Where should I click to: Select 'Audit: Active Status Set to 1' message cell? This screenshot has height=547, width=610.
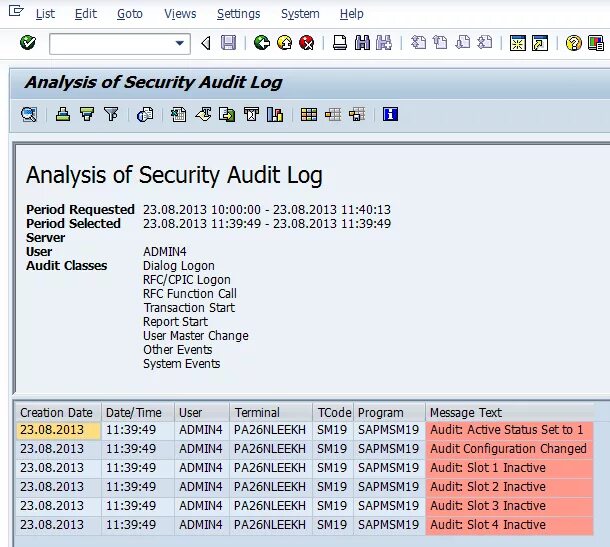[x=509, y=430]
